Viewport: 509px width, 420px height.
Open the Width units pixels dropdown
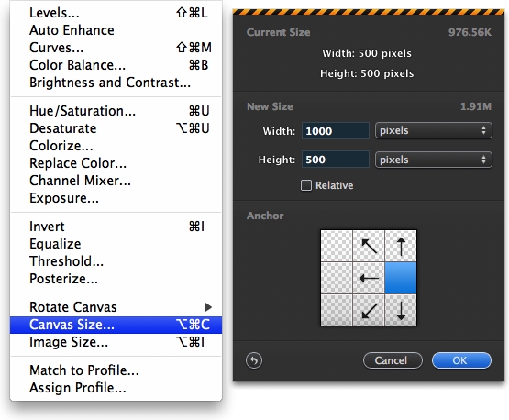[434, 130]
